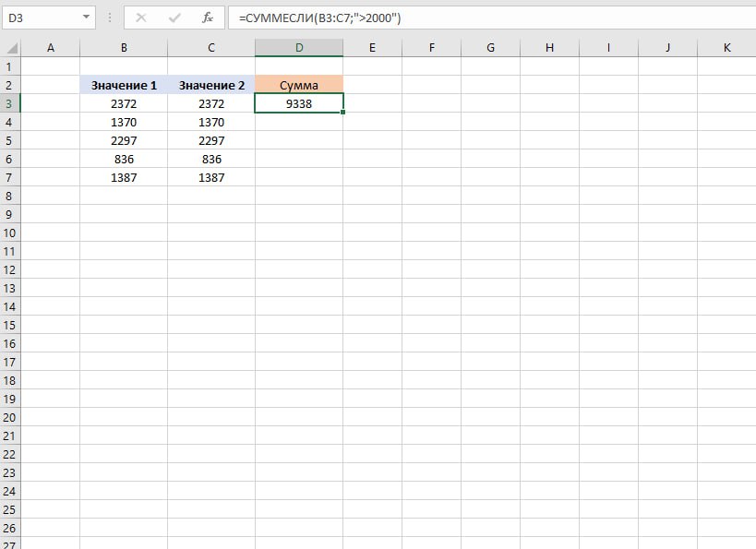Select column B header
The width and height of the screenshot is (756, 549).
124,47
